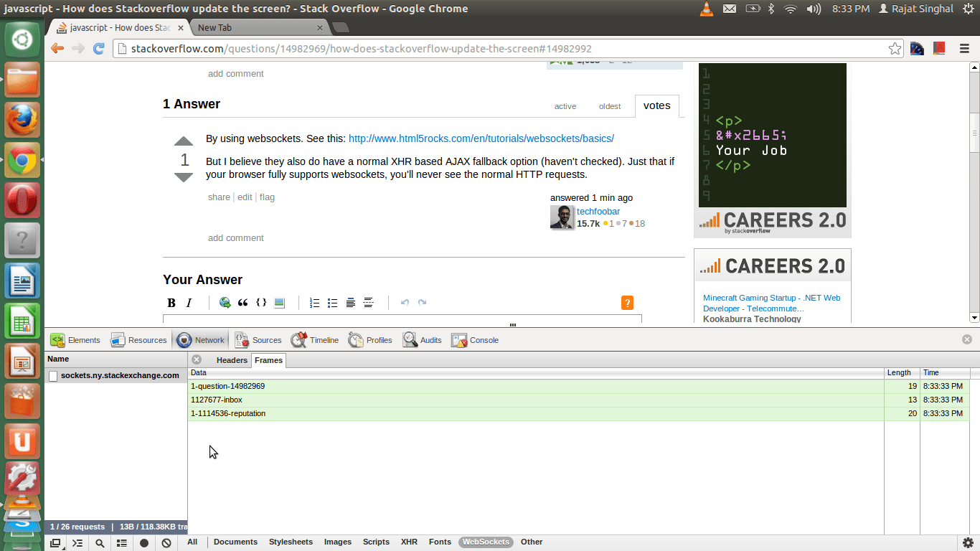
Task: Create a bulleted list in the editor
Action: click(x=332, y=303)
